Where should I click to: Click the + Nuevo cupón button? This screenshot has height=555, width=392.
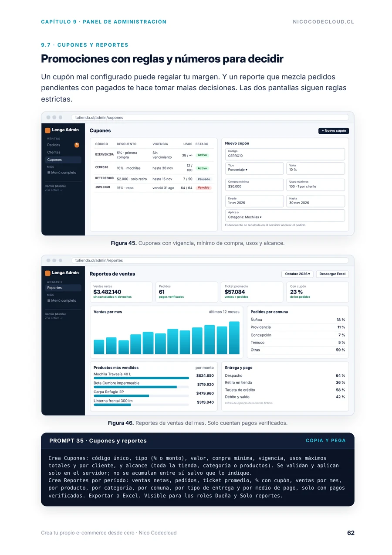click(x=334, y=131)
